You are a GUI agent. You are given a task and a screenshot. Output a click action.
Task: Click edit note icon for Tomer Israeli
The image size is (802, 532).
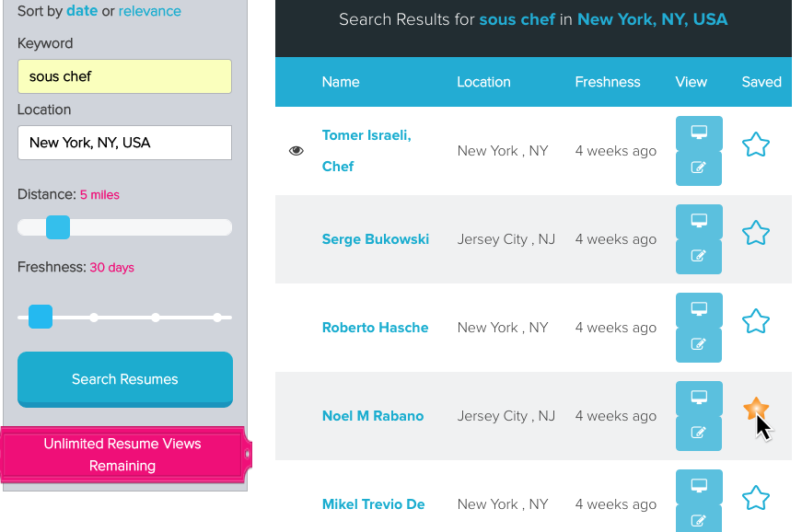pos(699,168)
